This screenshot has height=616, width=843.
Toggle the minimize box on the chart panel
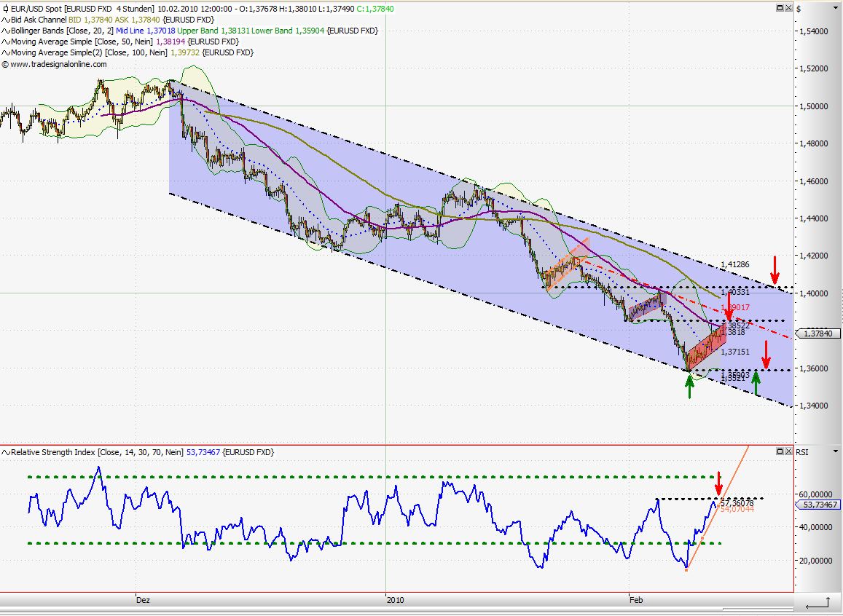tap(780, 7)
